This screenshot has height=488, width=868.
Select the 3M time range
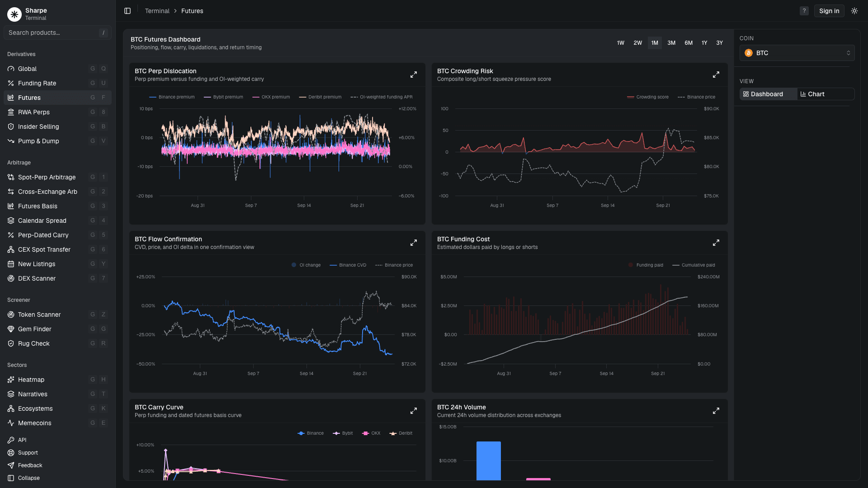tap(671, 43)
